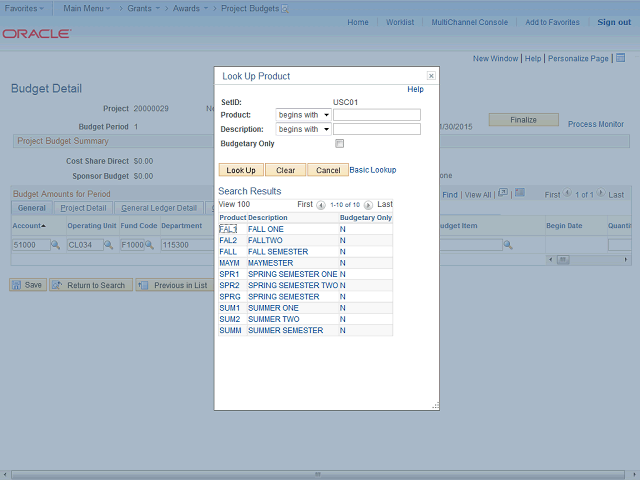Close the Look Up Product dialog
Viewport: 640px width, 480px height.
431,75
